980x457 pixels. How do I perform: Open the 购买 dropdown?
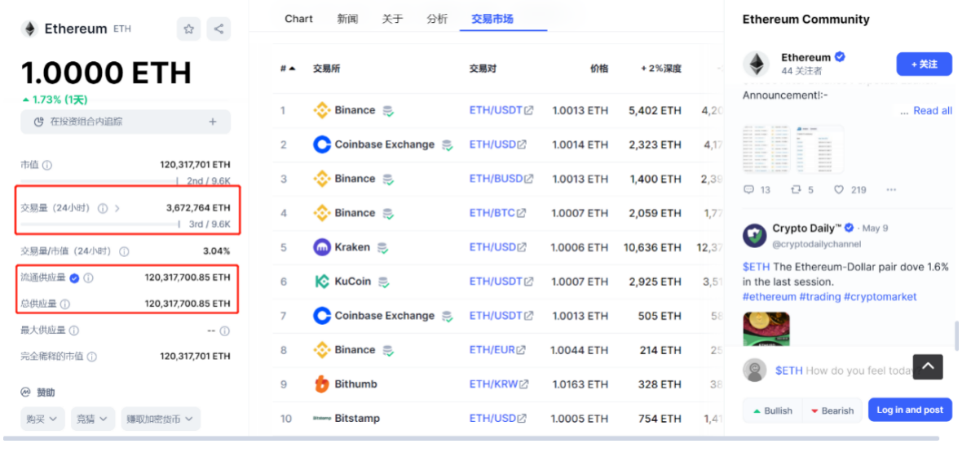click(x=42, y=419)
